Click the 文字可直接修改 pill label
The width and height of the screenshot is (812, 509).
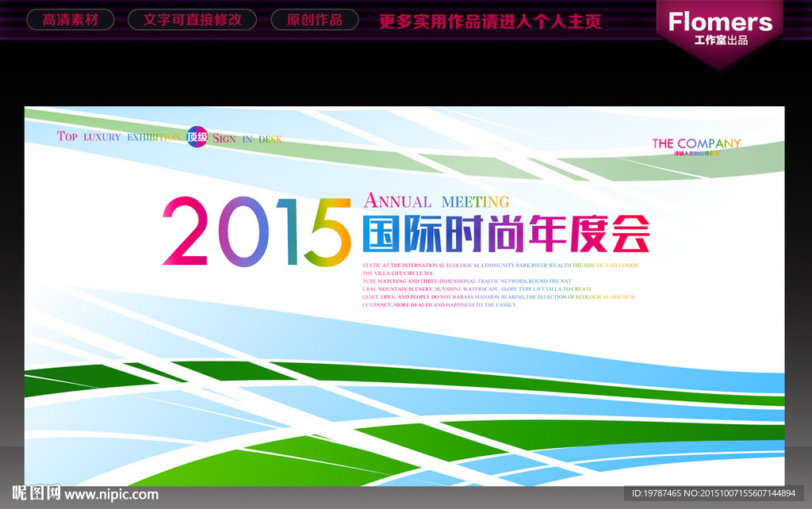point(192,20)
